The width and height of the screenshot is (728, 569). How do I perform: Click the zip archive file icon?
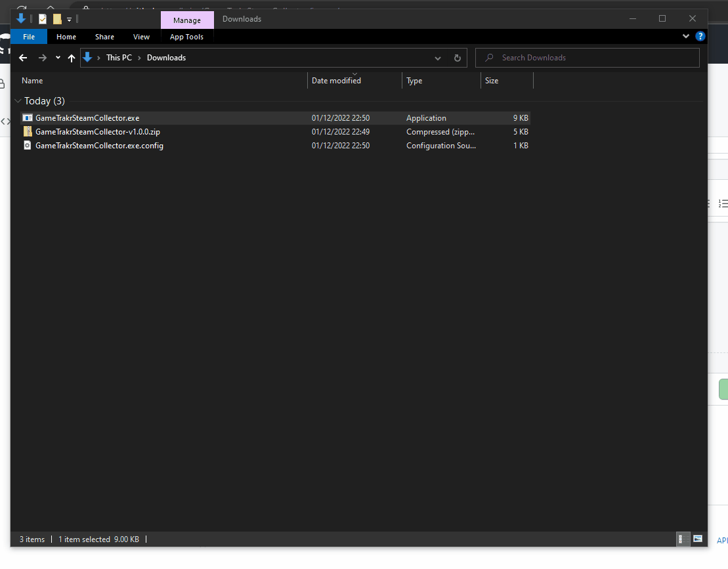(x=28, y=132)
